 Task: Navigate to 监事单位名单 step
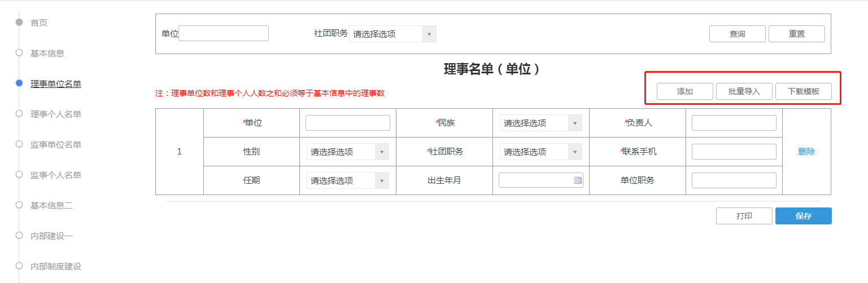pos(56,144)
